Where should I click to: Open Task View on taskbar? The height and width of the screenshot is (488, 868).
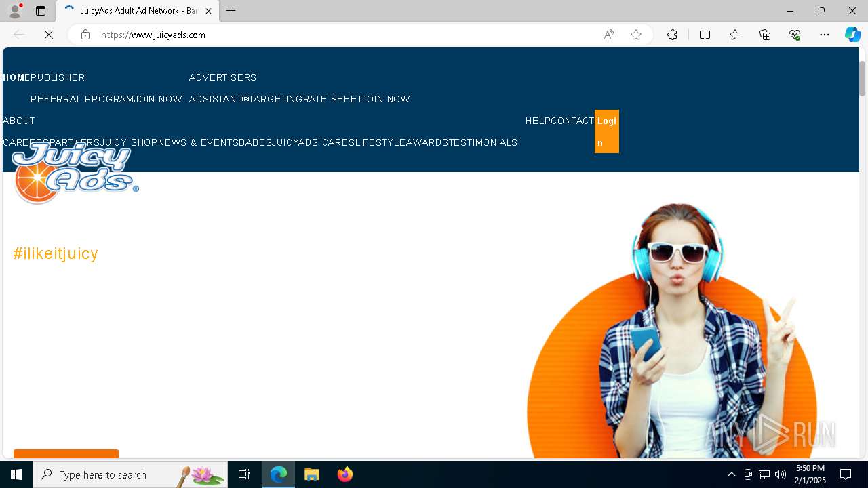click(x=244, y=474)
